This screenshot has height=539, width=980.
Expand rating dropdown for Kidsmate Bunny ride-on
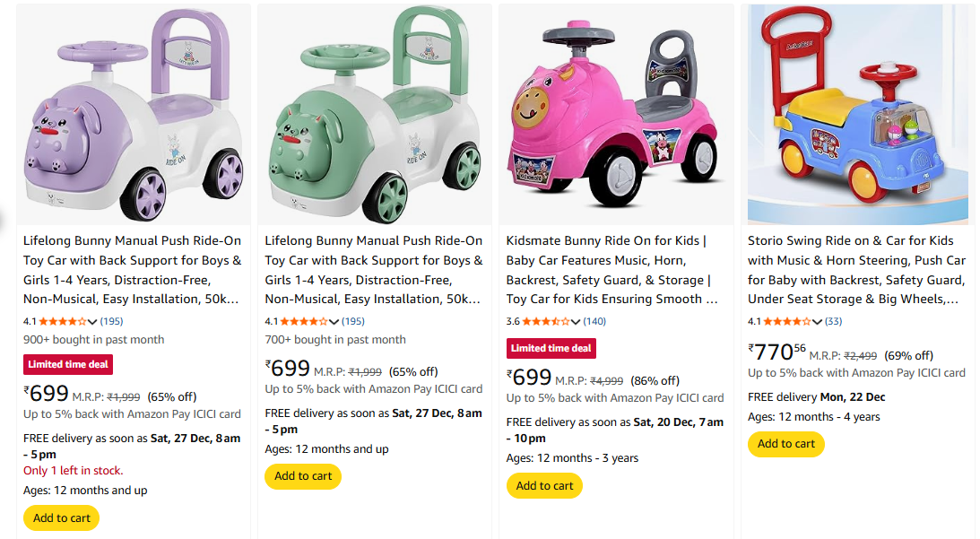point(577,321)
